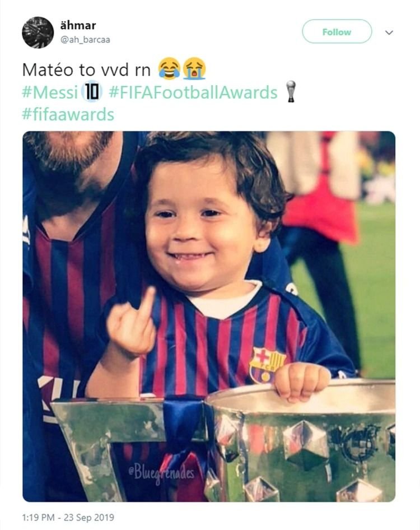Click the tears of joy emoji
The width and height of the screenshot is (420, 530).
169,68
